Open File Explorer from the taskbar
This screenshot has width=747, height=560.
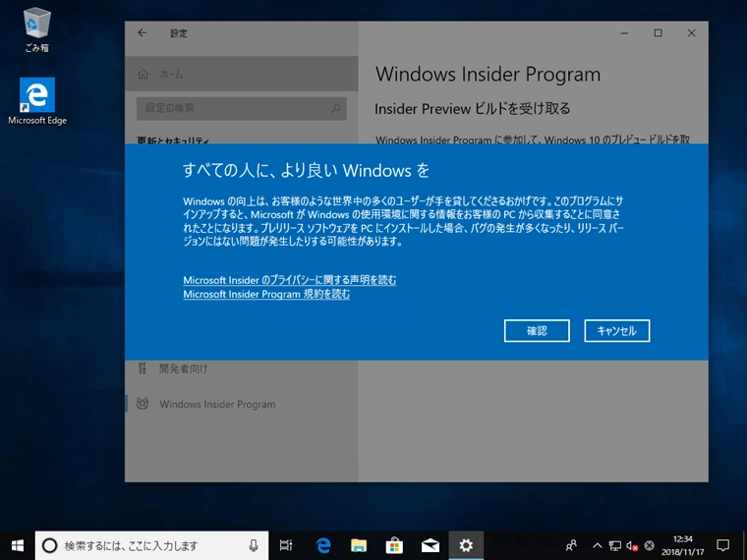[359, 545]
